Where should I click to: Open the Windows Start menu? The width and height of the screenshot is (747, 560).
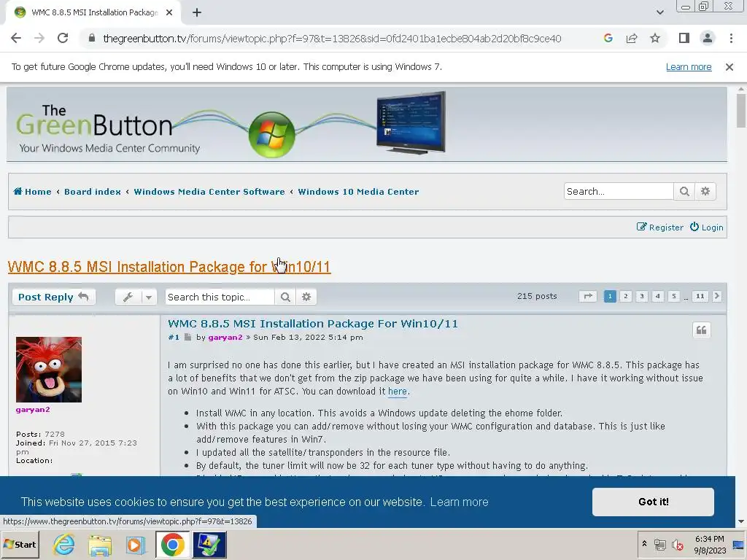coord(20,544)
